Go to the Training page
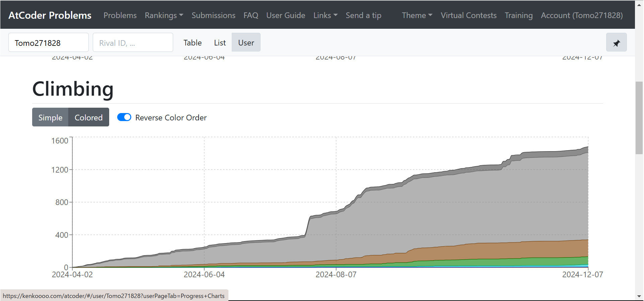 pos(518,15)
